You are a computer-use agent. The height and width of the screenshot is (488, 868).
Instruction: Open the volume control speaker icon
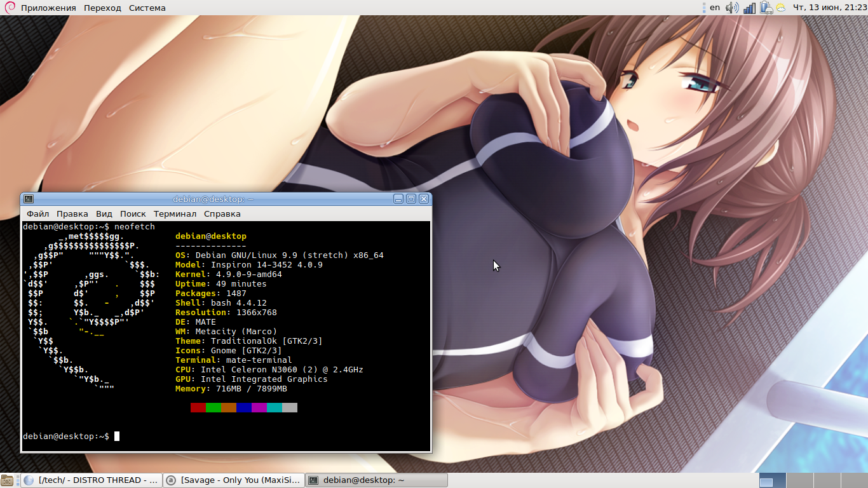point(732,8)
